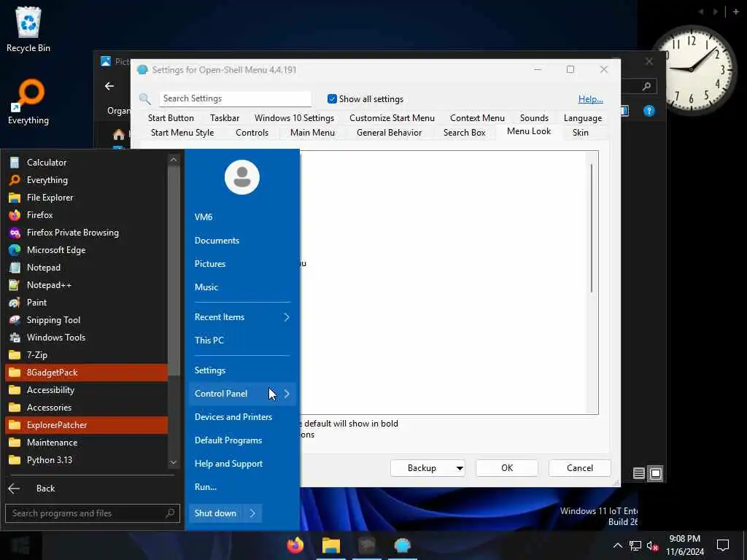Image resolution: width=747 pixels, height=560 pixels.
Task: Open the Accessibility folder
Action: [86, 390]
